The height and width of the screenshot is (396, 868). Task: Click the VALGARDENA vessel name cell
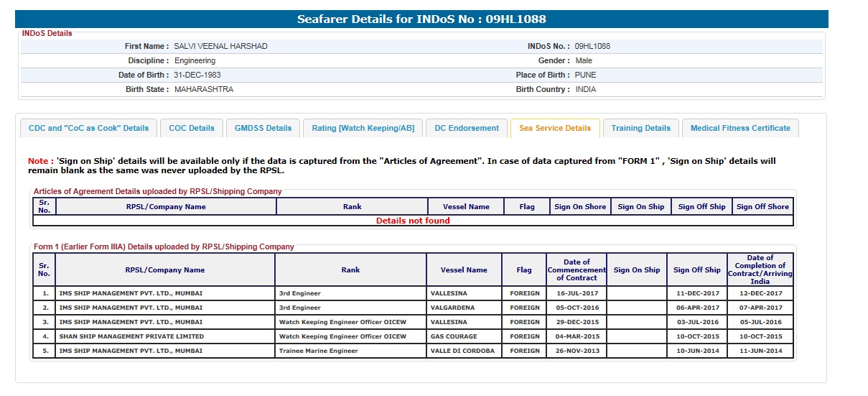pos(454,308)
